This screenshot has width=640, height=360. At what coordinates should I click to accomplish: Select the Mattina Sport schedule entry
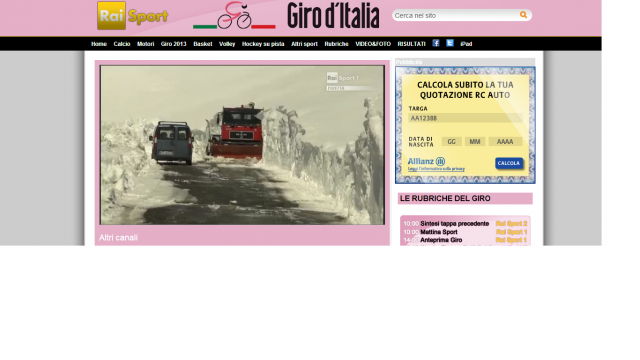click(439, 232)
